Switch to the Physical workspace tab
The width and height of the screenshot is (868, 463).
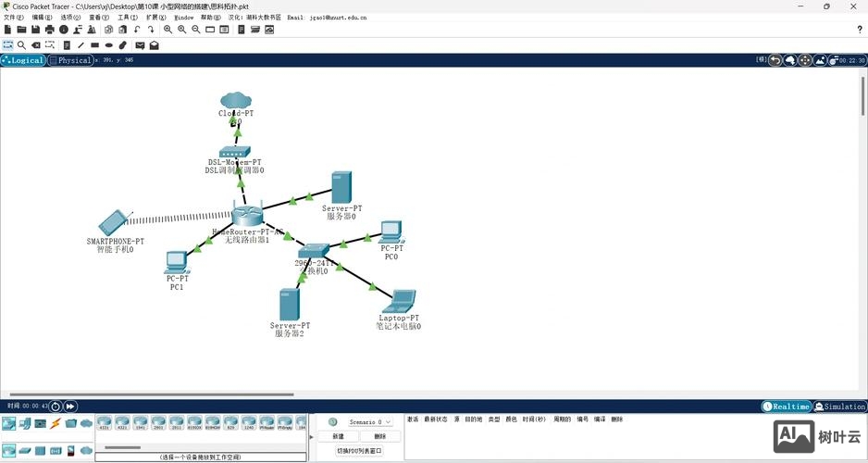71,60
